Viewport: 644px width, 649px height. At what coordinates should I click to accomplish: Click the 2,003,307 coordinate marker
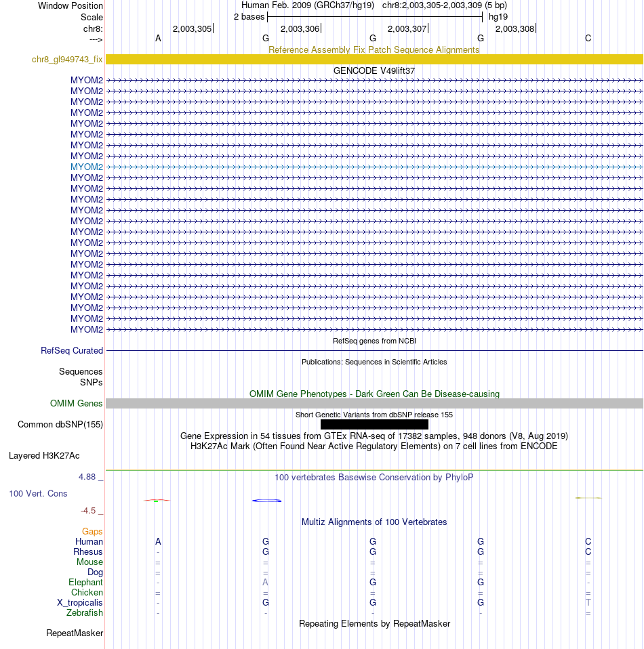pos(407,29)
